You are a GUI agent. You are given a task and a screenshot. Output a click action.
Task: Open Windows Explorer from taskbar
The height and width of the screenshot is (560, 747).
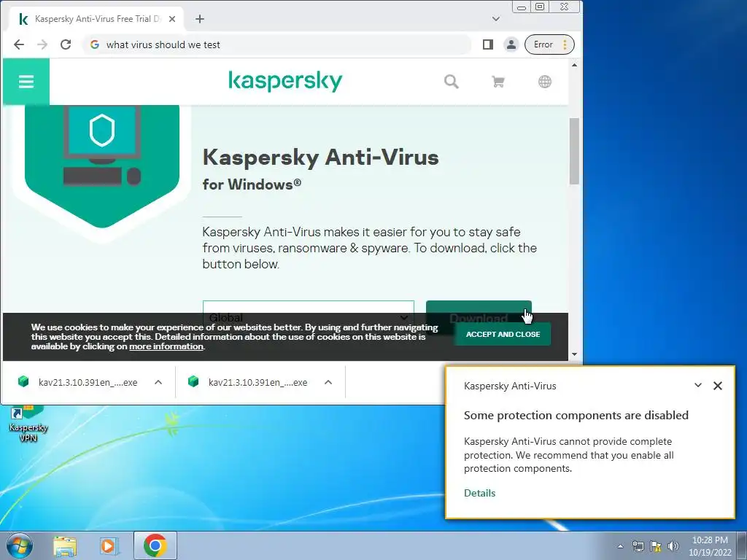click(x=65, y=545)
